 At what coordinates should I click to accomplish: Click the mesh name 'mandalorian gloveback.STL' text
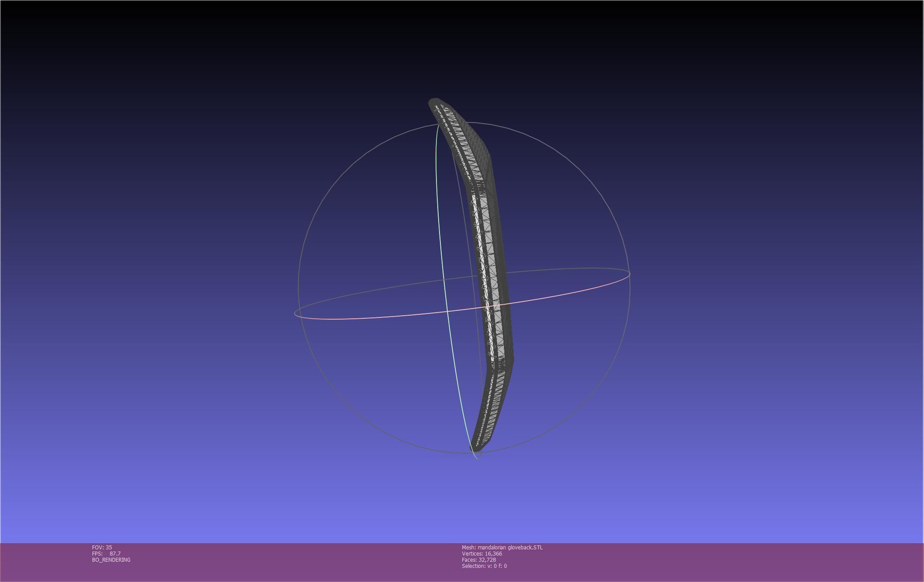[x=510, y=548]
